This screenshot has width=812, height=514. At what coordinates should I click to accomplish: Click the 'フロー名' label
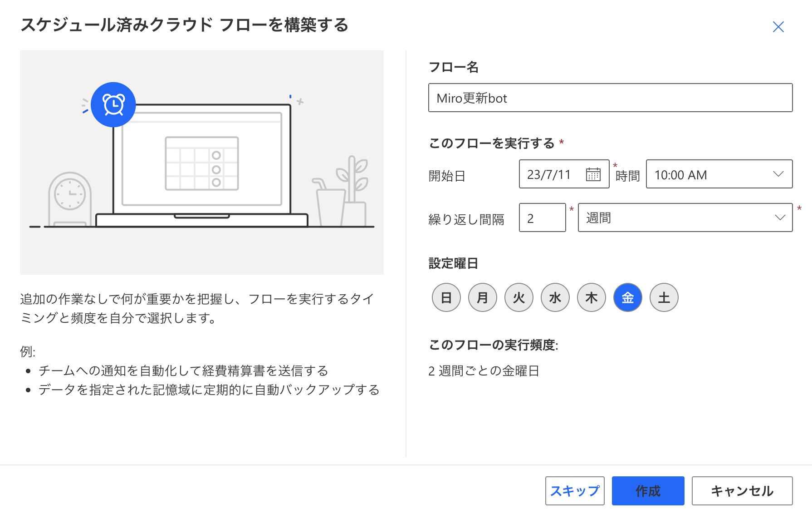tap(454, 67)
